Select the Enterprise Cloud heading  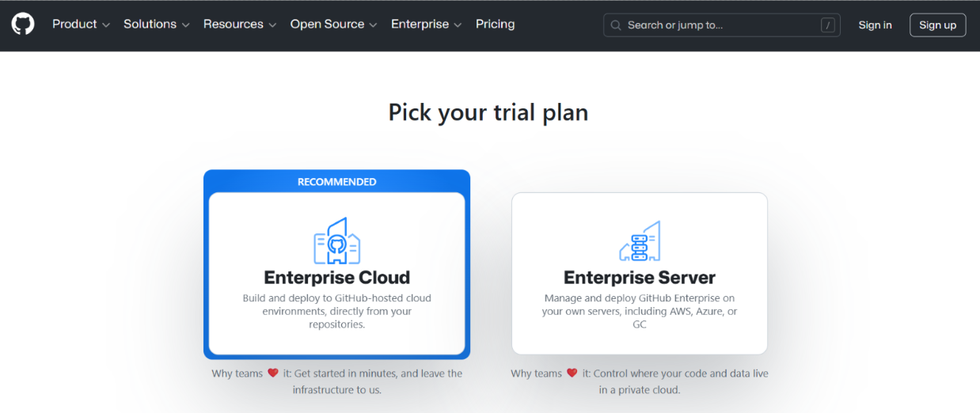coord(337,278)
